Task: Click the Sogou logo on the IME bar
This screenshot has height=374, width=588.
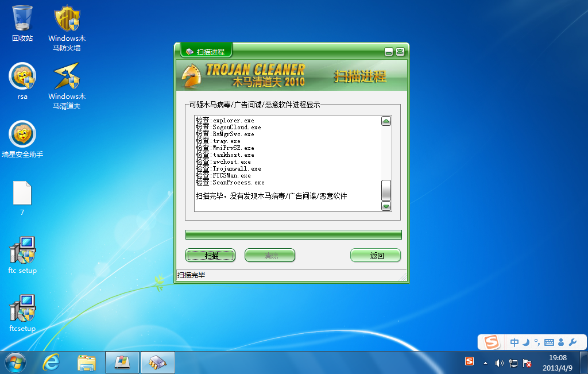Action: (x=491, y=342)
